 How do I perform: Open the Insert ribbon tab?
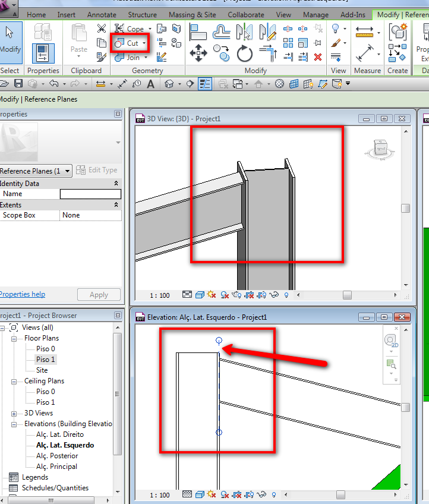66,15
